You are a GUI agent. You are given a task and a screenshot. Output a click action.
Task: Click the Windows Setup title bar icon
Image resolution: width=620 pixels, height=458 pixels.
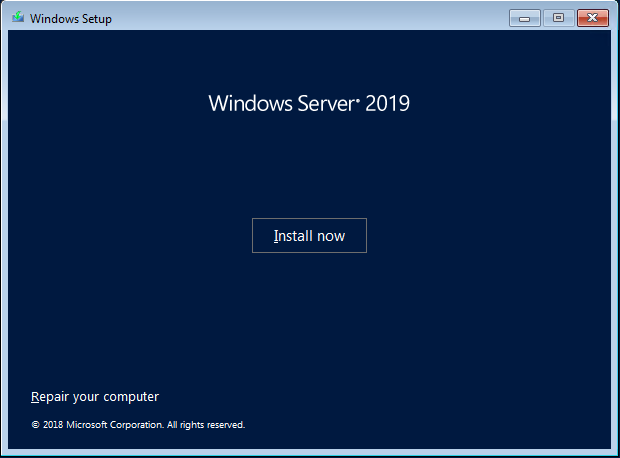click(x=18, y=17)
